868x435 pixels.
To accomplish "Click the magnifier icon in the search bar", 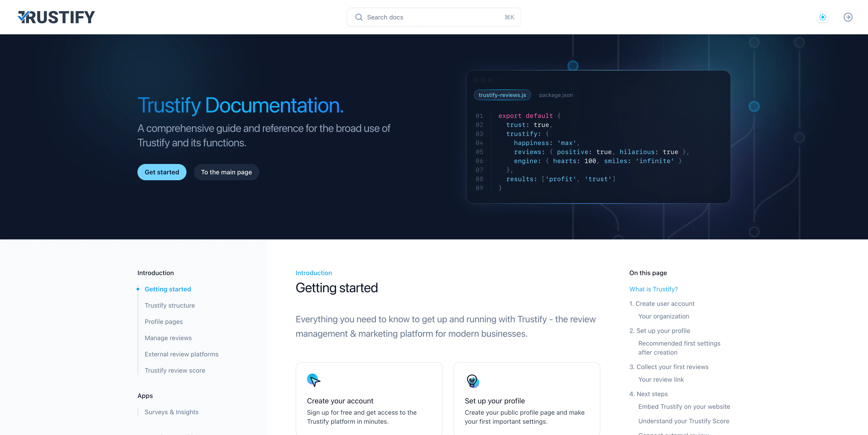I will tap(359, 17).
